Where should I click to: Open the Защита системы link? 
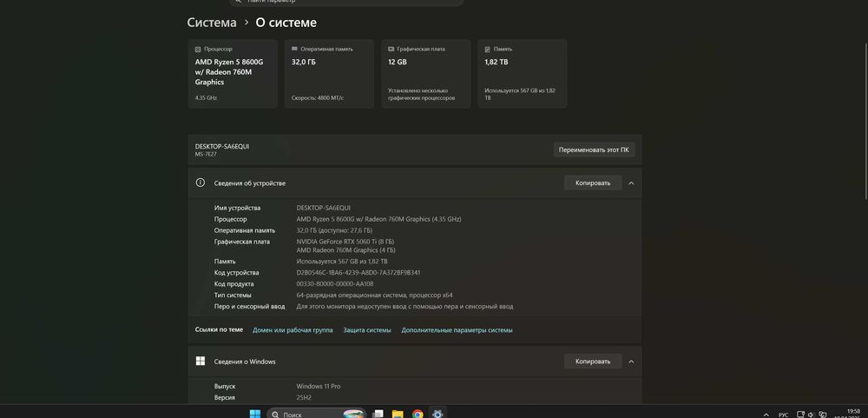click(x=367, y=330)
